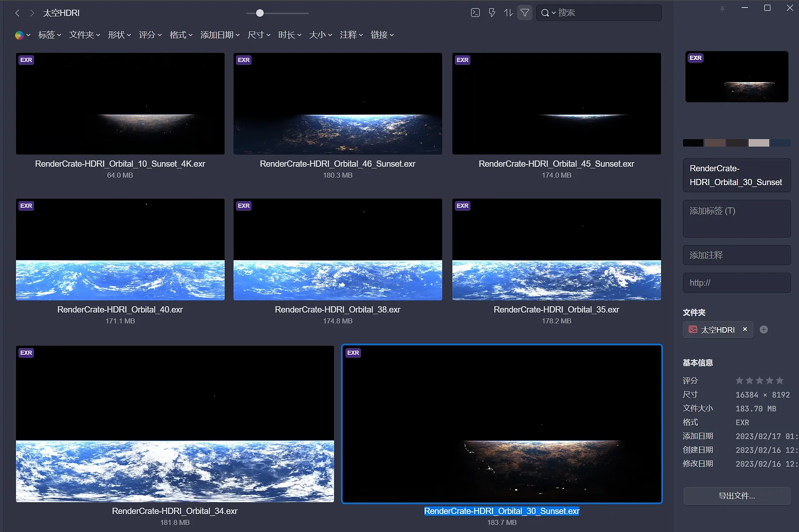Go back using the left arrow

click(17, 13)
